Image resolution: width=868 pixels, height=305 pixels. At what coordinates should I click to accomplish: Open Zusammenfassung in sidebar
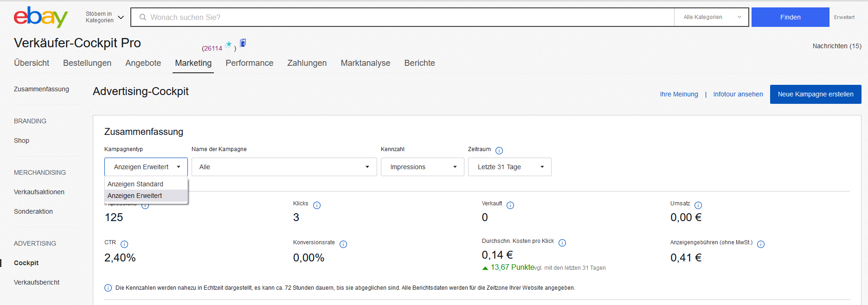pyautogui.click(x=41, y=89)
